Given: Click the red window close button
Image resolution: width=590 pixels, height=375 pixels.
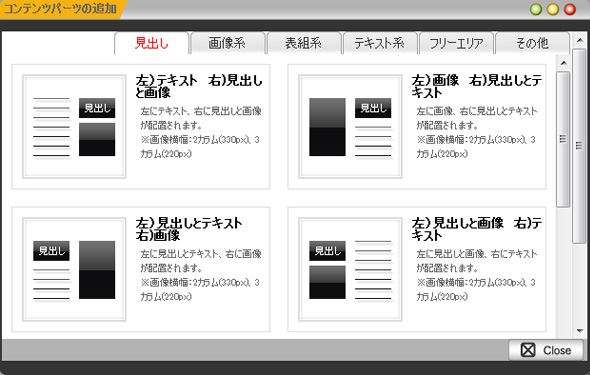Looking at the screenshot, I should pyautogui.click(x=570, y=9).
